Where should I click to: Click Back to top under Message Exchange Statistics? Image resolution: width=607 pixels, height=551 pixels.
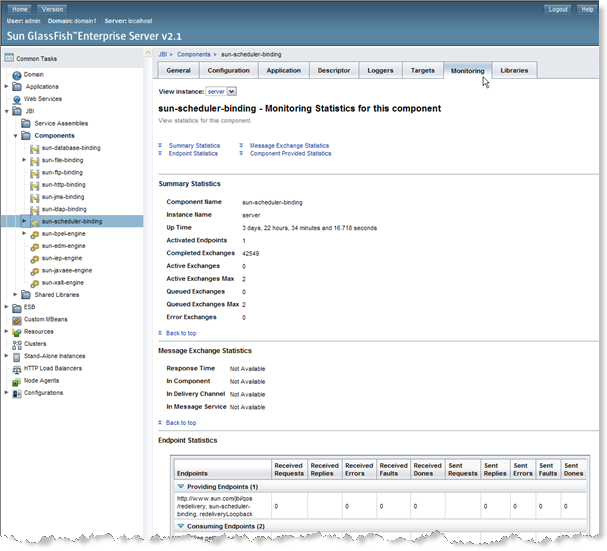181,423
